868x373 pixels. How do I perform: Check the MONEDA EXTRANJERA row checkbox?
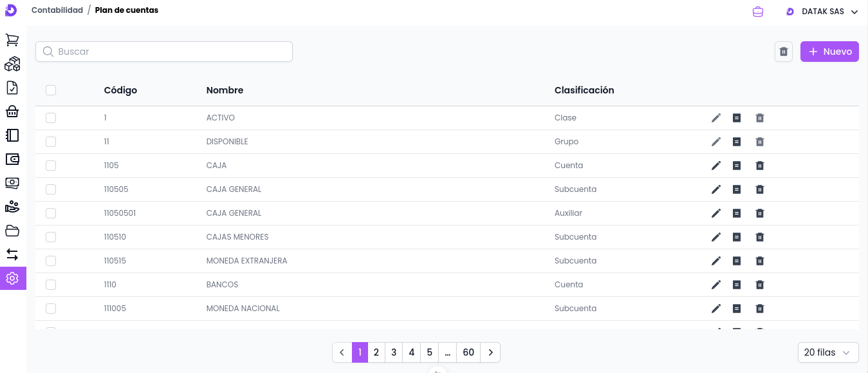point(51,261)
